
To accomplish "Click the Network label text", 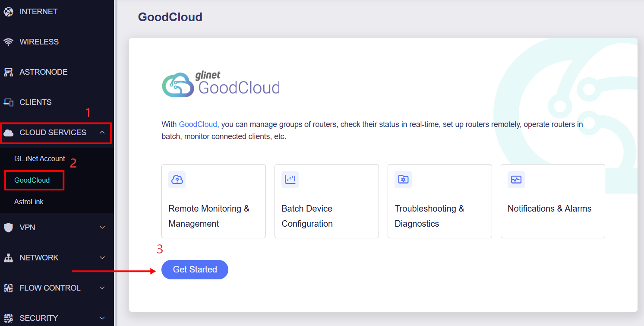I will tap(39, 258).
